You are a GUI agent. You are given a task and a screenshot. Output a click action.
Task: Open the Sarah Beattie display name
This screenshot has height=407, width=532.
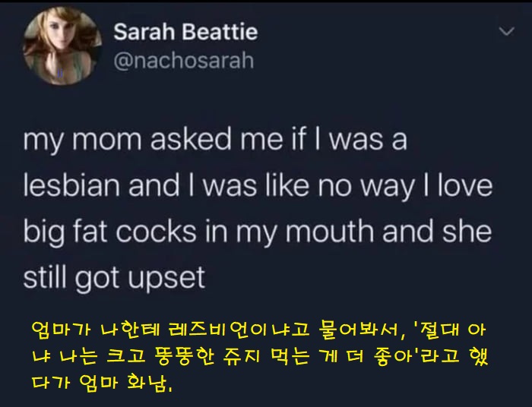(185, 33)
